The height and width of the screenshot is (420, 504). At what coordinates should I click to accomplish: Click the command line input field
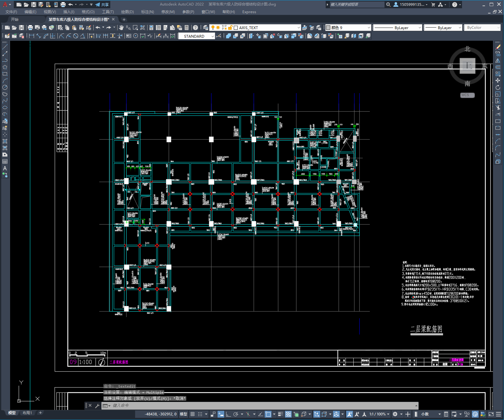(260, 406)
